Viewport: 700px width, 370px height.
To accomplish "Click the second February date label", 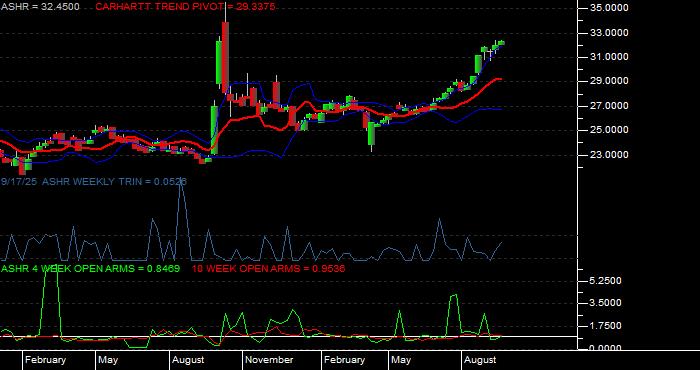I will (x=344, y=360).
